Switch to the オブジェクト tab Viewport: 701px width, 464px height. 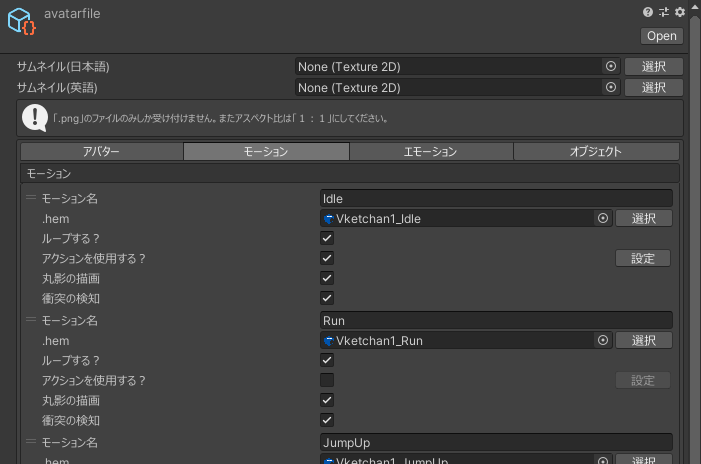point(596,151)
